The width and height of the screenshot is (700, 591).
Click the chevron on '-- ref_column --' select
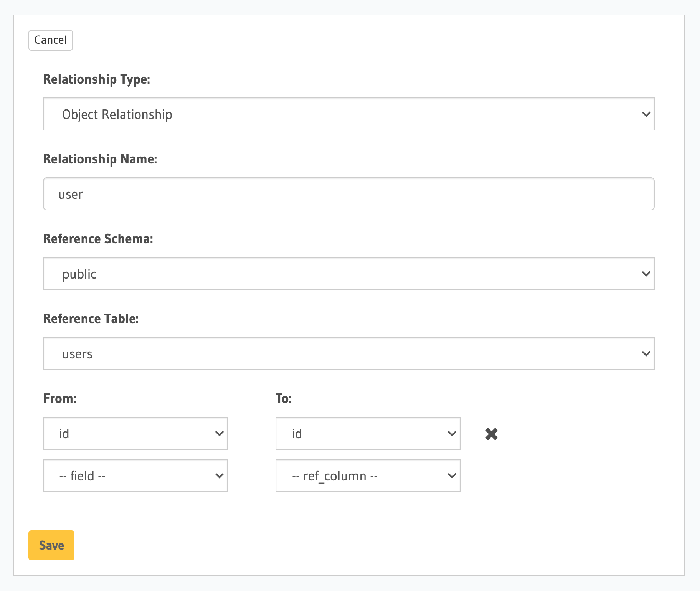(x=452, y=476)
